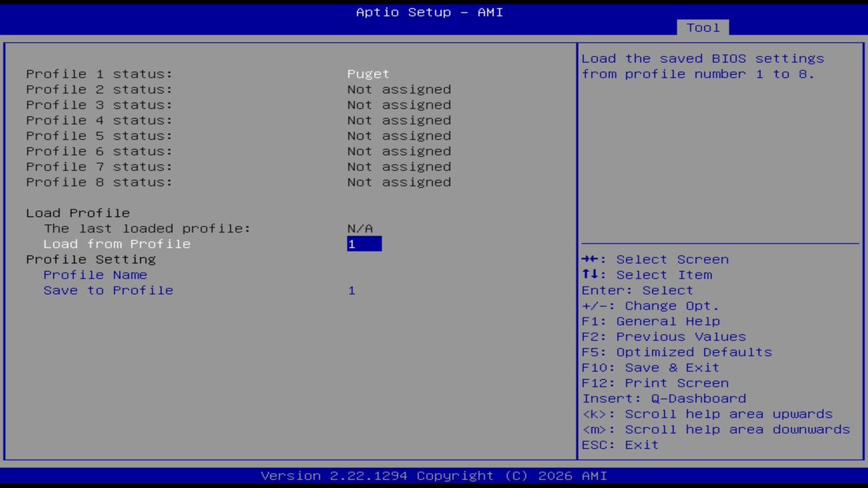868x488 pixels.
Task: Choose Save to Profile option
Action: 108,290
